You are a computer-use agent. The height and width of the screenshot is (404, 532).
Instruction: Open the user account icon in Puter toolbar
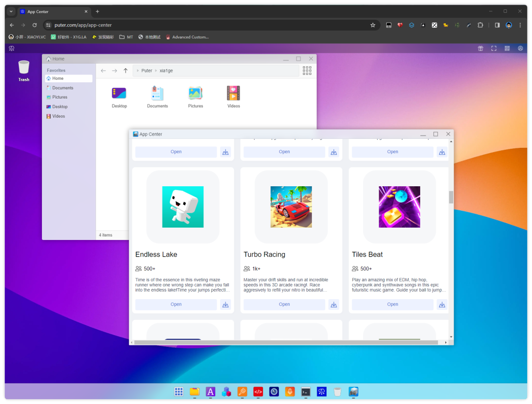click(520, 48)
